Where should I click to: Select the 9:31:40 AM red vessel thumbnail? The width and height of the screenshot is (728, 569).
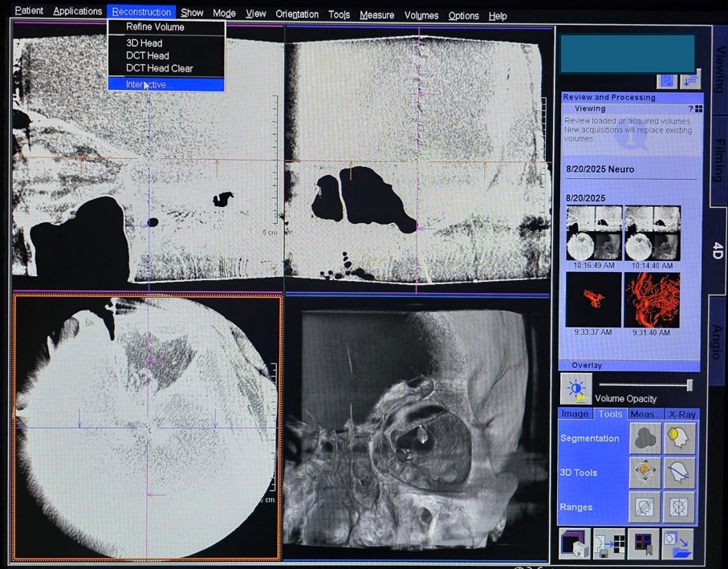[652, 300]
